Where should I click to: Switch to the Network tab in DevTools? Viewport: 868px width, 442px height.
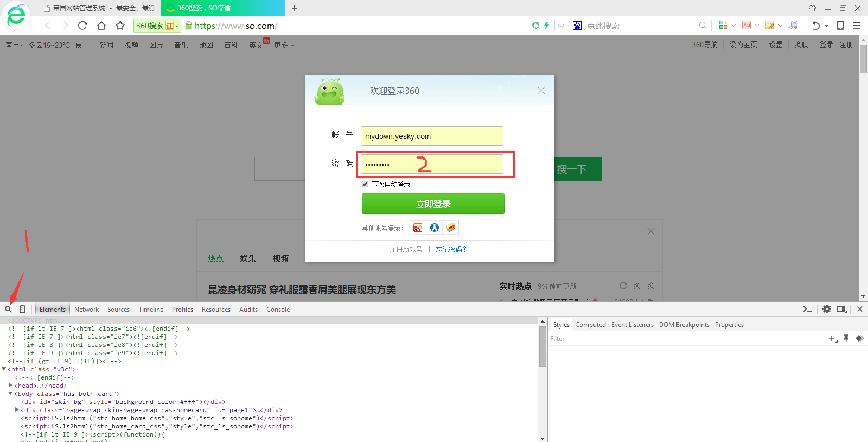[x=86, y=310]
